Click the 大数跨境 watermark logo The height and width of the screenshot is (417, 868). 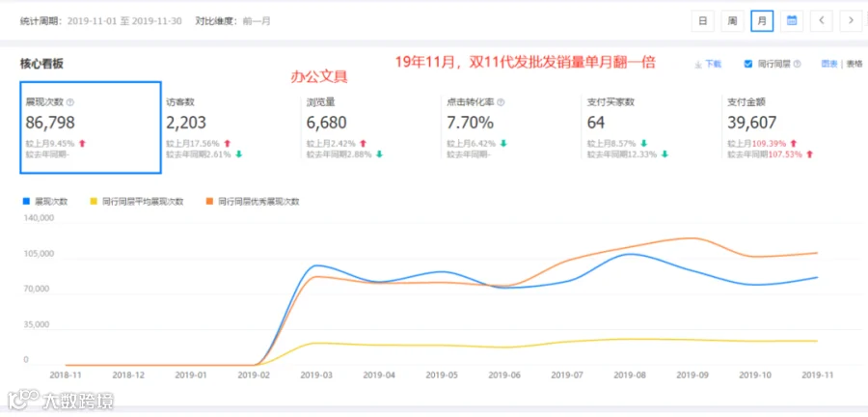tap(61, 401)
